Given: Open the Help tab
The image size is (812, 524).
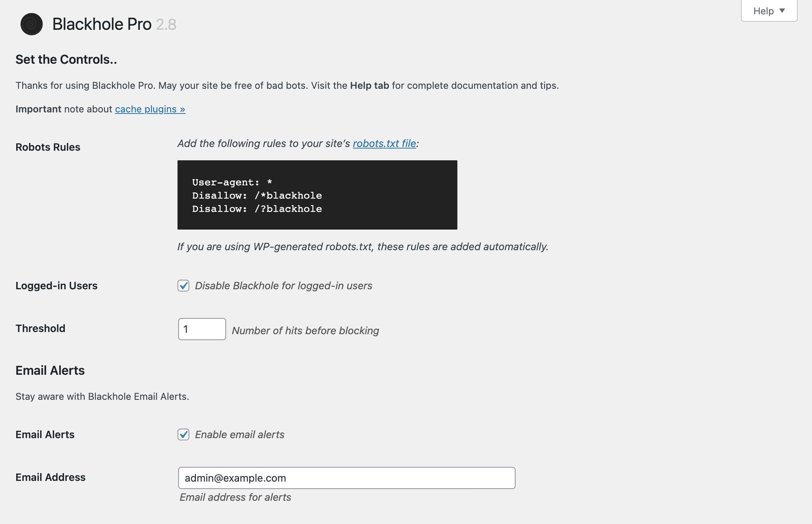Looking at the screenshot, I should (763, 11).
